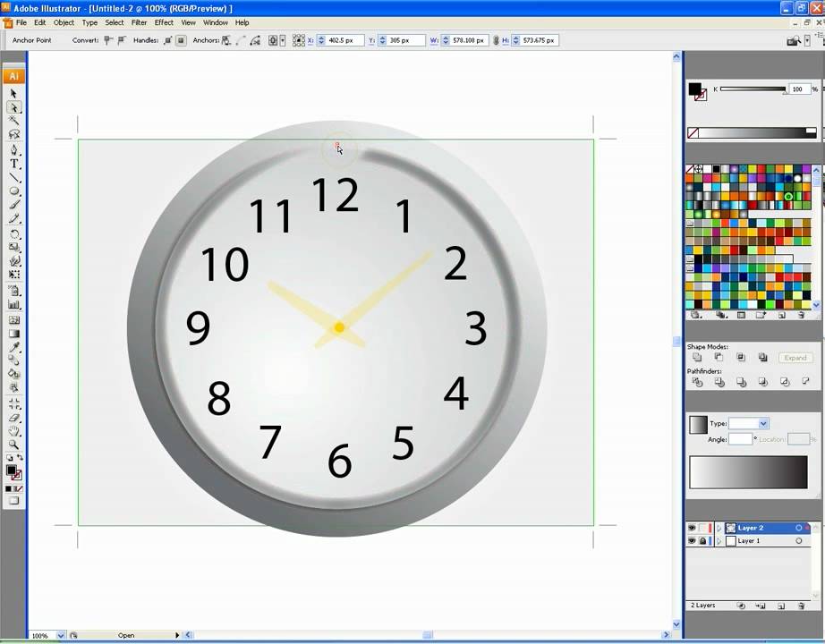The height and width of the screenshot is (644, 825).
Task: Open the status bar Open flyout arrow
Action: [x=177, y=636]
